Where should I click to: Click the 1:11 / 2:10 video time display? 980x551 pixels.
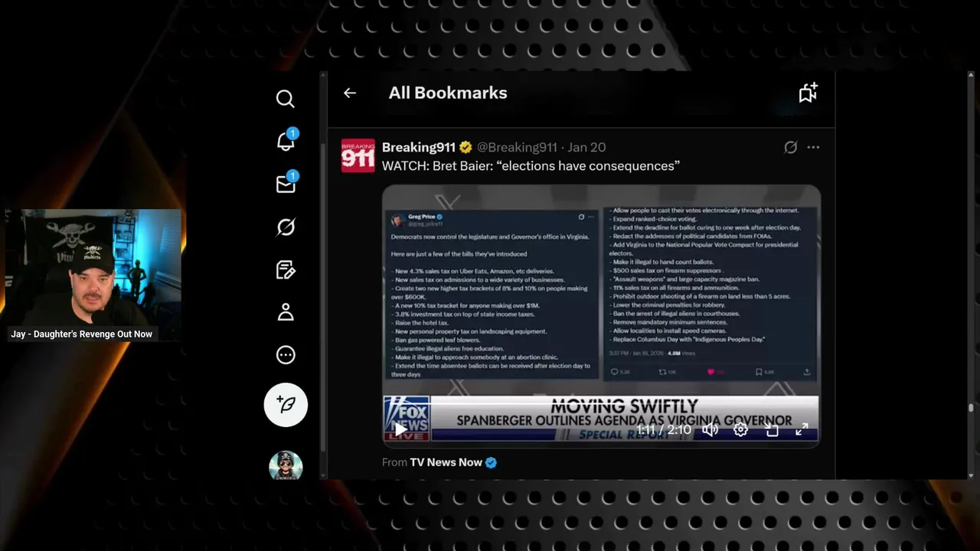[x=664, y=430]
